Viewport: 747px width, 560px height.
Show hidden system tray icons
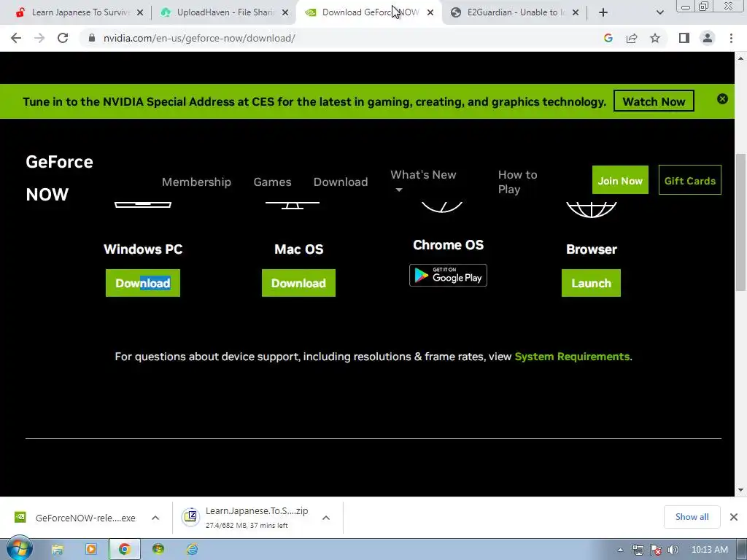(x=620, y=550)
